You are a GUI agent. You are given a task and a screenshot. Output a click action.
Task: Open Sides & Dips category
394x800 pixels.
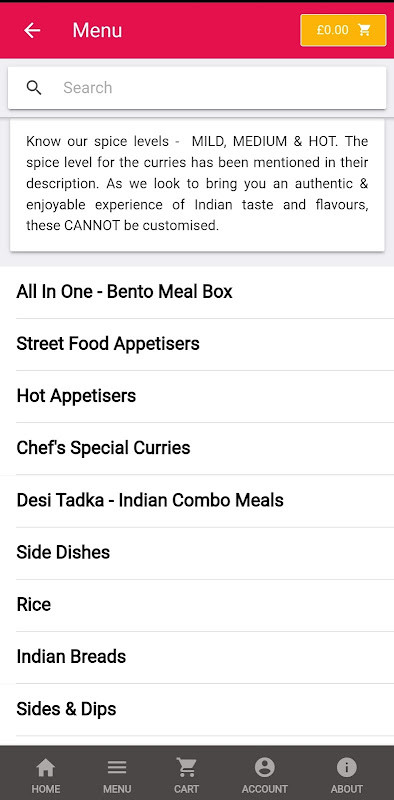(197, 709)
